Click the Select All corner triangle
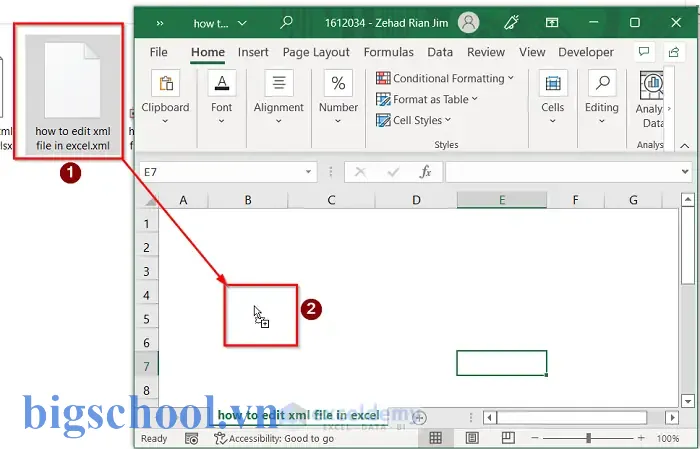The image size is (700, 449). point(149,201)
